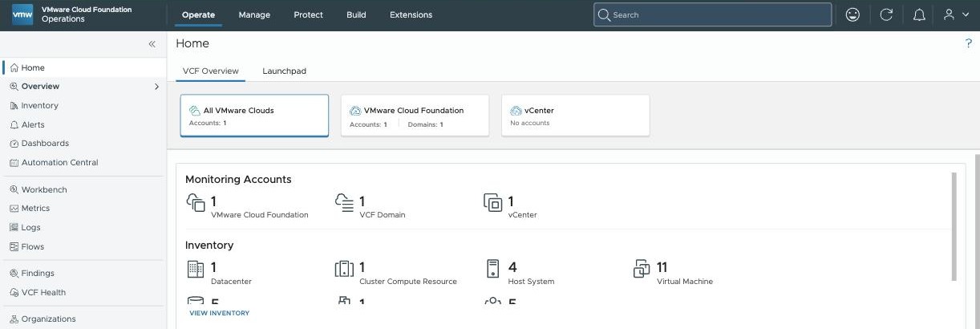Select the All VMware Clouds card

(x=254, y=116)
